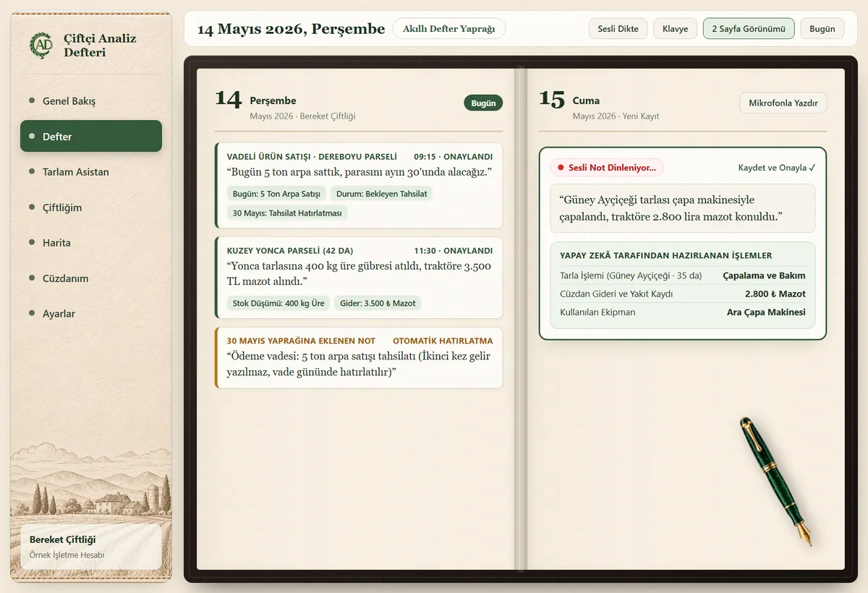Select the "Bugün: 5 Ton Arpa Satışı" tag
The image size is (868, 593).
pyautogui.click(x=276, y=194)
